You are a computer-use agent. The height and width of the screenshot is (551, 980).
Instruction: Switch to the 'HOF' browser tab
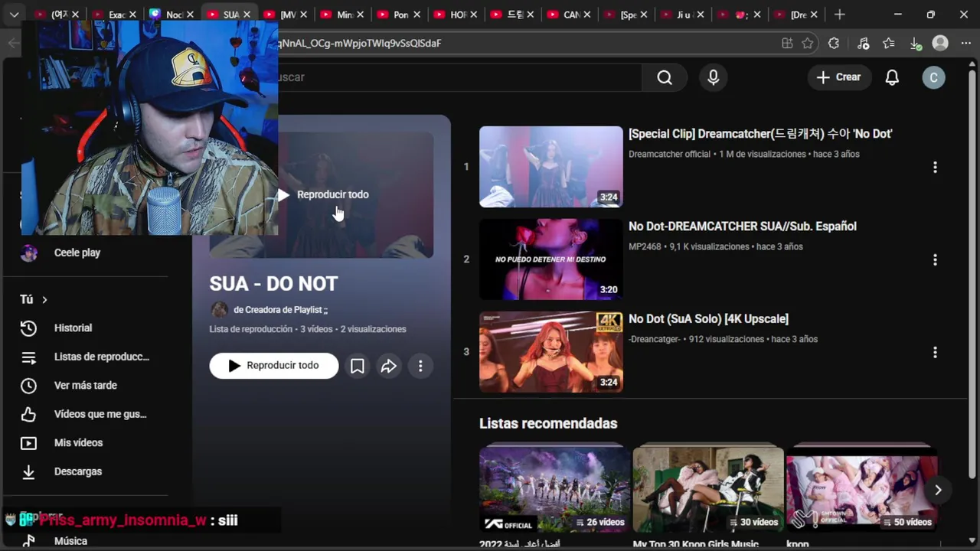(x=458, y=15)
